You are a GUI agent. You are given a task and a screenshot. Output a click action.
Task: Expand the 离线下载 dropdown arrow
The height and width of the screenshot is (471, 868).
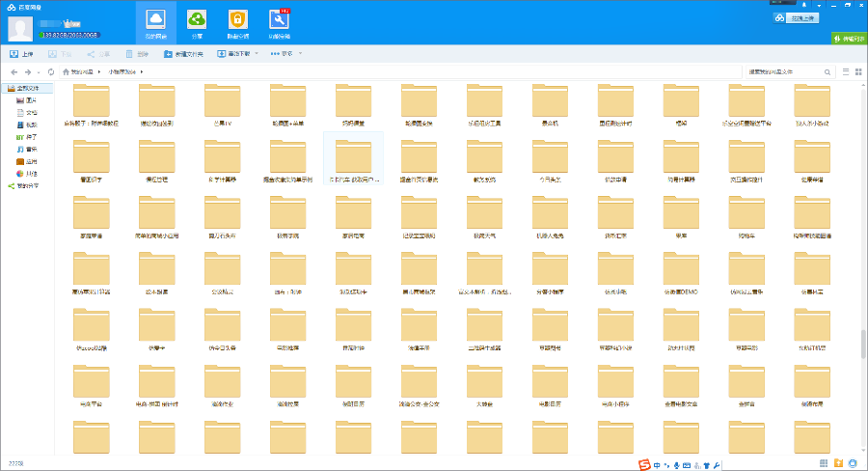tap(256, 54)
